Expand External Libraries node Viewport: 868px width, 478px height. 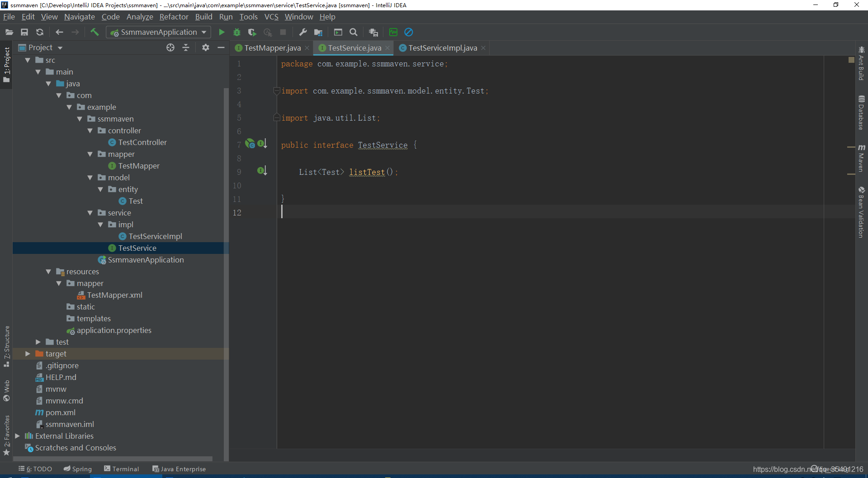point(17,436)
